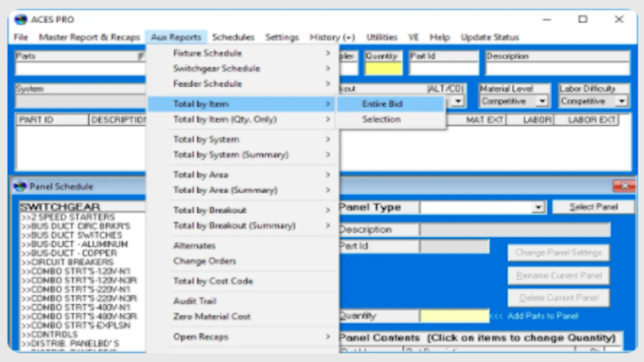Open the VE menu
The width and height of the screenshot is (644, 362).
coord(414,38)
